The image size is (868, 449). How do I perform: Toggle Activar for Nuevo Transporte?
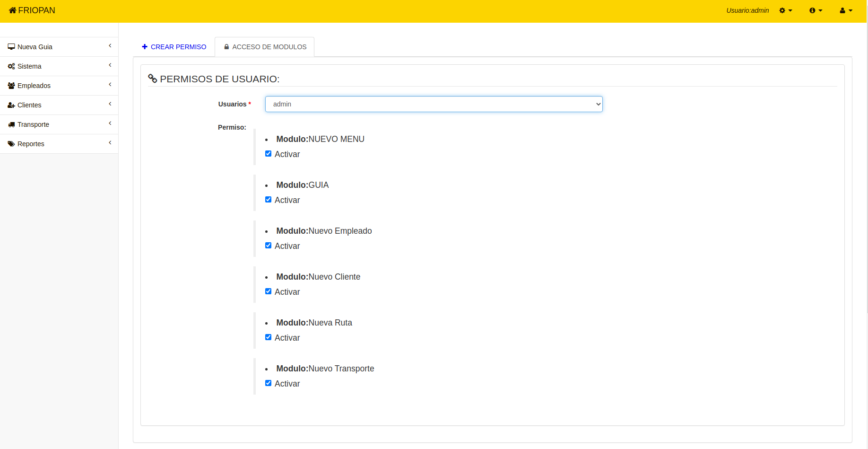268,383
